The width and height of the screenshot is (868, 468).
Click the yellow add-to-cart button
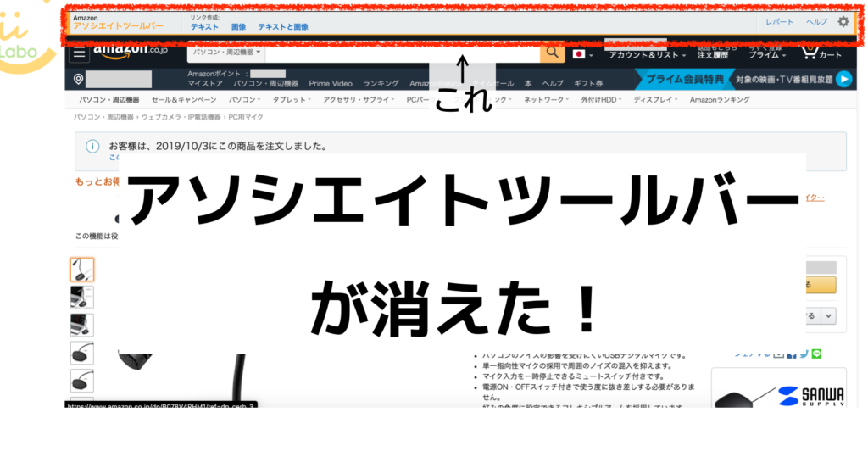click(x=821, y=285)
